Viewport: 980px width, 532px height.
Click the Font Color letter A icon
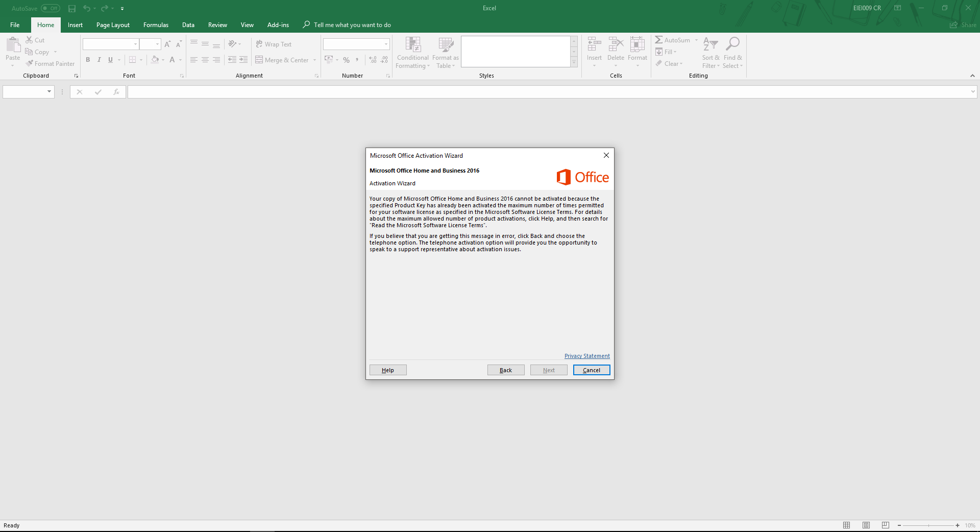(173, 60)
